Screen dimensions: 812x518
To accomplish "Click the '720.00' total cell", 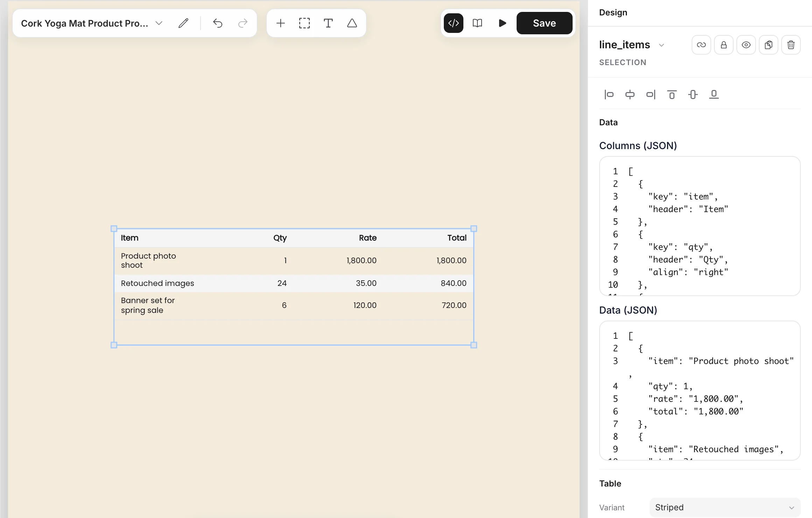I will (x=454, y=305).
